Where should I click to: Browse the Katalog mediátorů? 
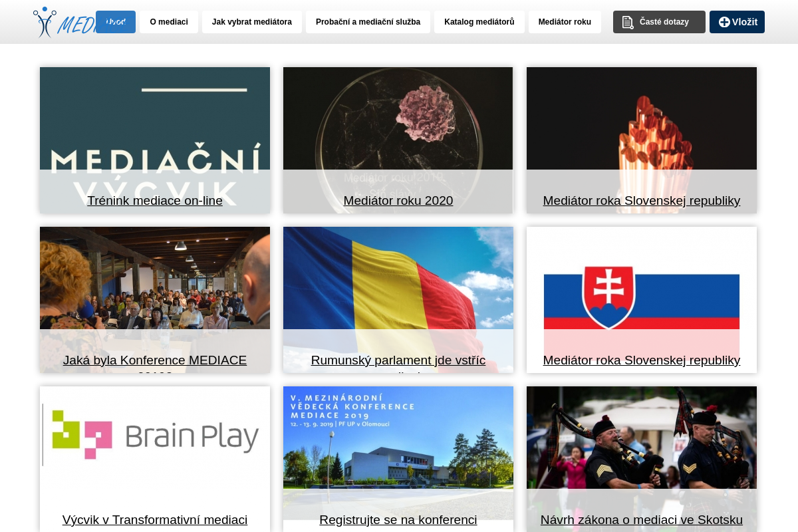click(x=479, y=22)
